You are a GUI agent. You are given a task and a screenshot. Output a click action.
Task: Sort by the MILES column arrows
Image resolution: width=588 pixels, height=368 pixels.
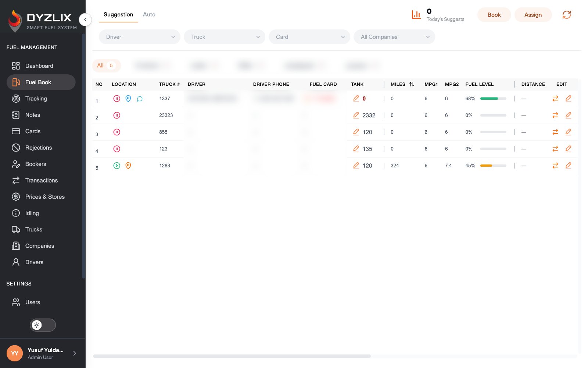412,84
